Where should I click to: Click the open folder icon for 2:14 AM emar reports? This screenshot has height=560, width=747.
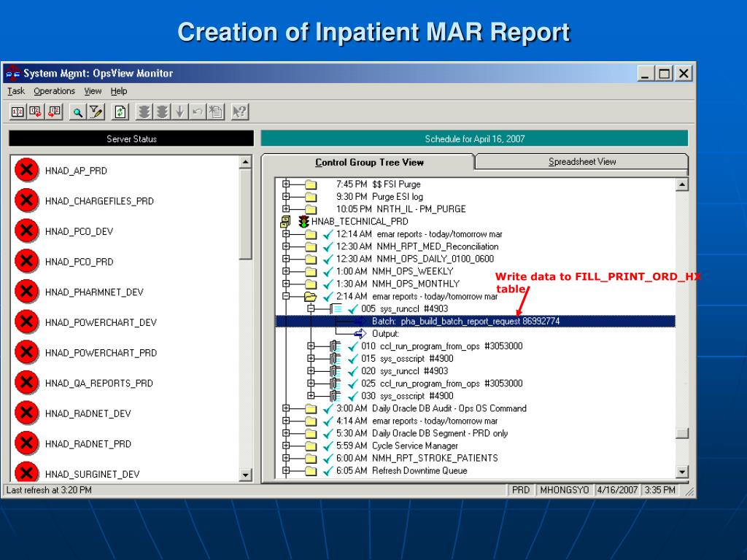[310, 297]
